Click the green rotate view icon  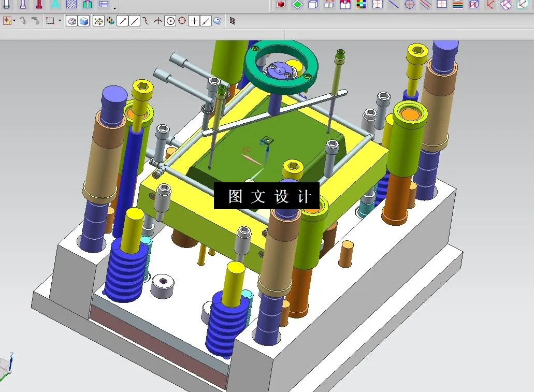tap(111, 21)
